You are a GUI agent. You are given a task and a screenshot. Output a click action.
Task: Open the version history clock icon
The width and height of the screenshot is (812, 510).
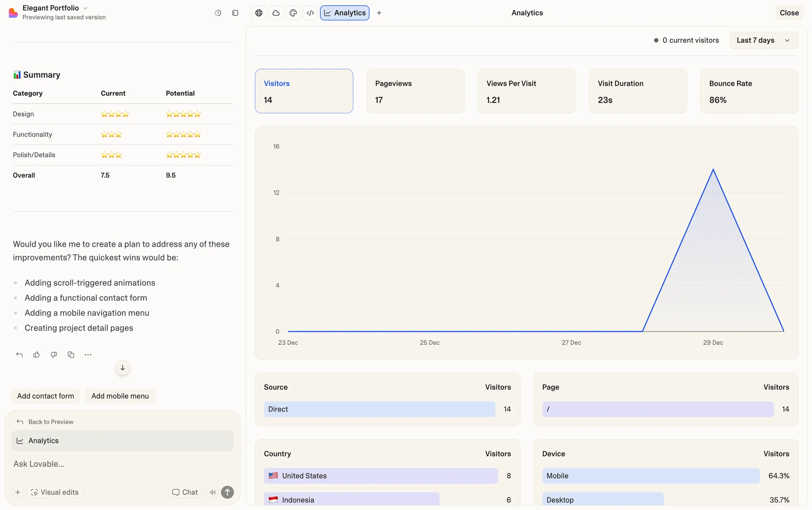pos(218,13)
